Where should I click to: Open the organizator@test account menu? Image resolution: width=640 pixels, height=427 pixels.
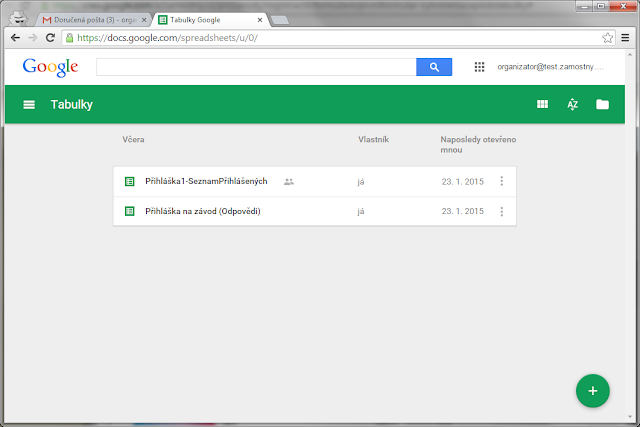click(x=550, y=67)
